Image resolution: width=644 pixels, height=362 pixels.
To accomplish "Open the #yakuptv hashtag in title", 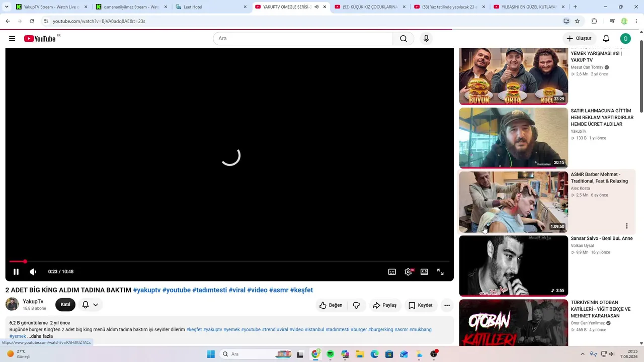I will (x=147, y=290).
